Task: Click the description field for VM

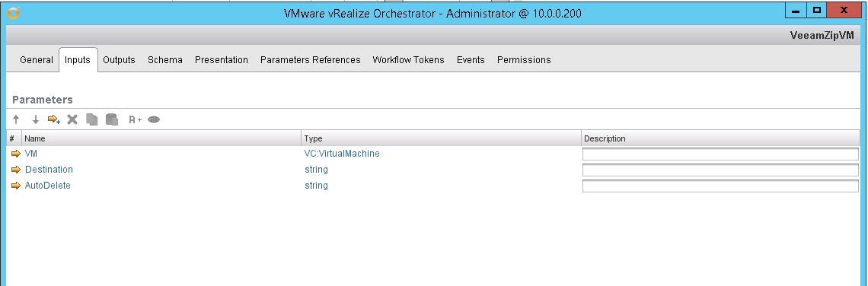Action: coord(721,154)
